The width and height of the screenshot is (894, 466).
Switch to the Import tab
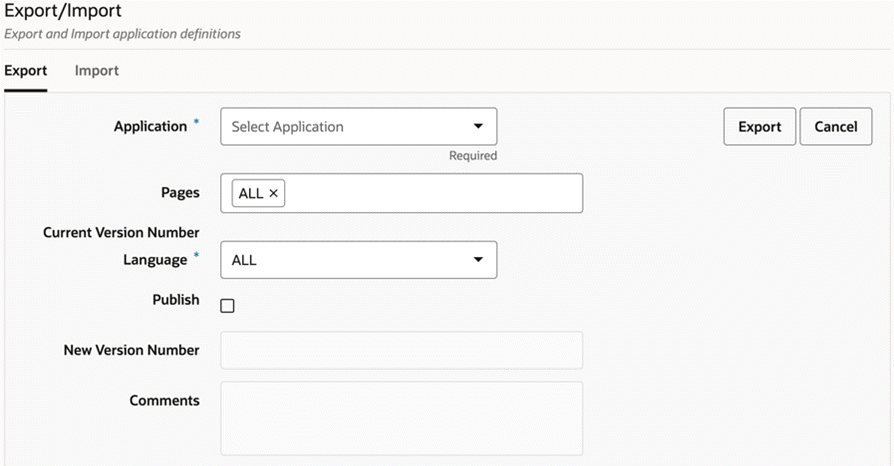click(97, 71)
